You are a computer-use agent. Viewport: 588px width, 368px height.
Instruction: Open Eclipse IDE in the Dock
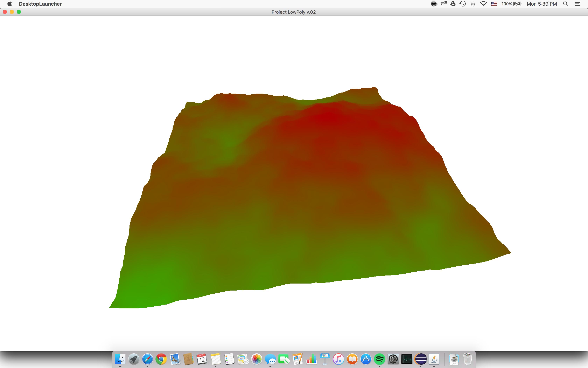click(x=421, y=359)
